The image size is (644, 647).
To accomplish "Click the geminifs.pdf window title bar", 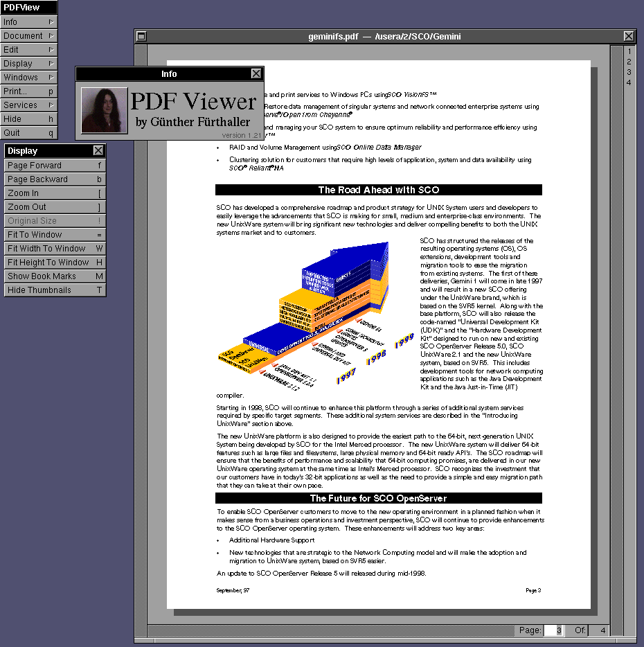I will pos(384,36).
